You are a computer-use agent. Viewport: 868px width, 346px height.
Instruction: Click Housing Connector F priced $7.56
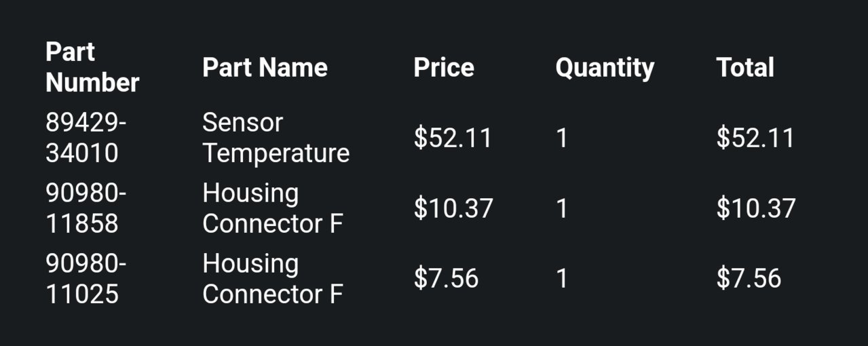point(273,279)
